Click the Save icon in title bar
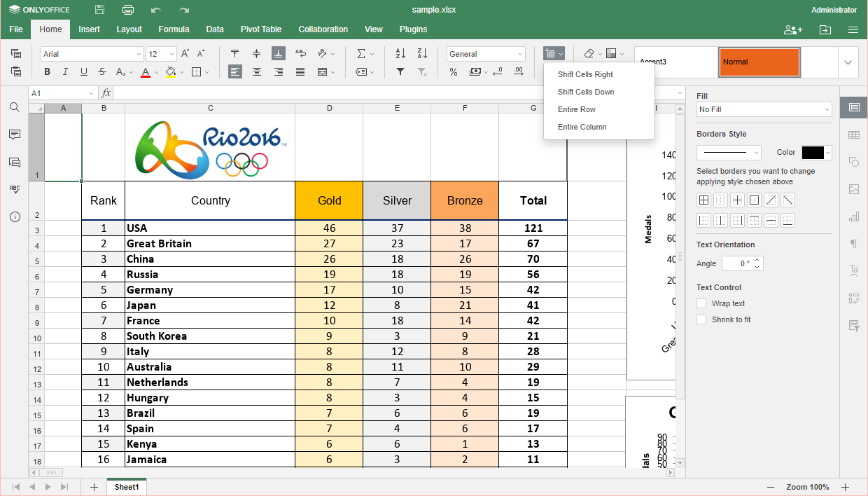This screenshot has height=496, width=868. coord(100,10)
